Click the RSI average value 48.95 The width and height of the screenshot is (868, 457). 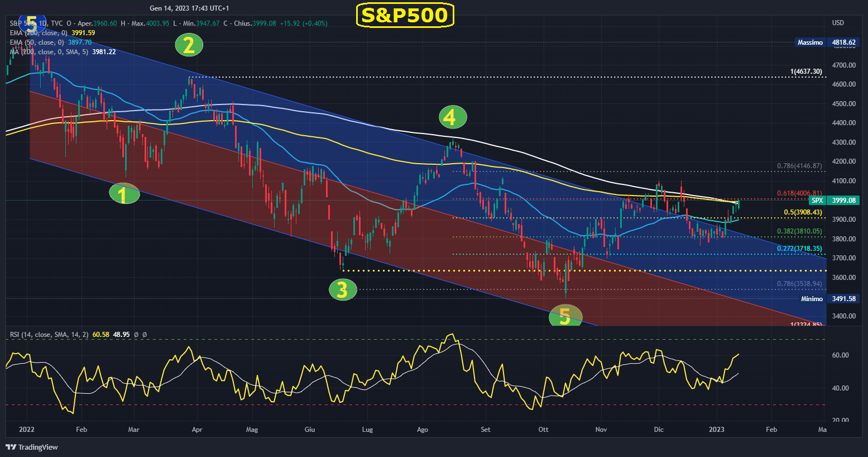121,335
